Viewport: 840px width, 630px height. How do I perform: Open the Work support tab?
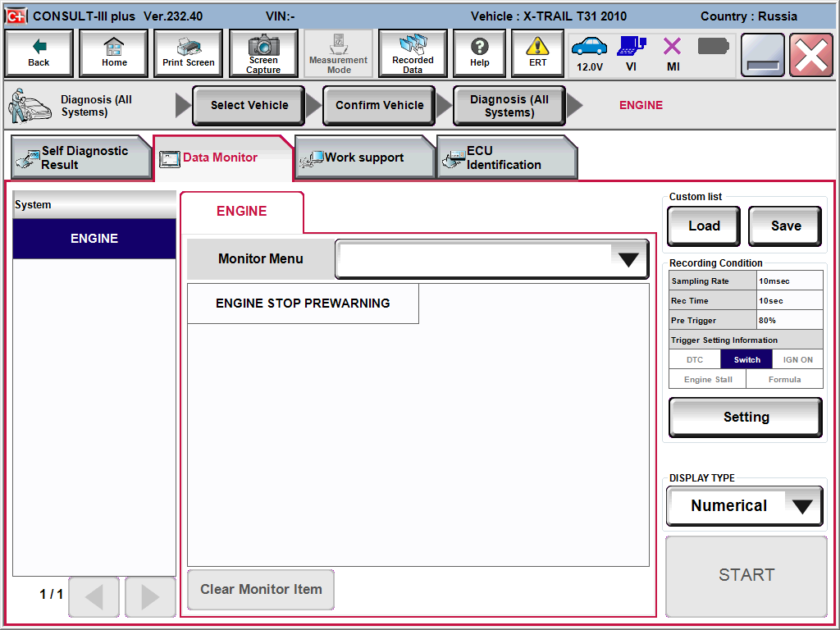point(363,157)
